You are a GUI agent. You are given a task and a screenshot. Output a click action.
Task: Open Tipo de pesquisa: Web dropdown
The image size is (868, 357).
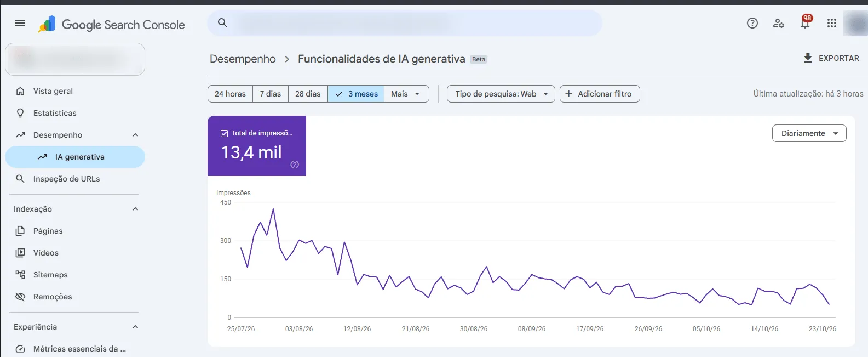point(501,94)
